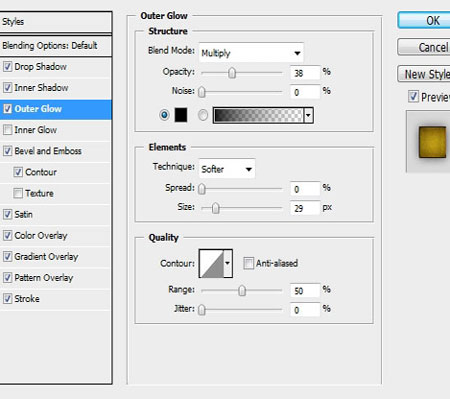Click the Jitter slider handle
Screen dimensions: 450x399
[202, 310]
